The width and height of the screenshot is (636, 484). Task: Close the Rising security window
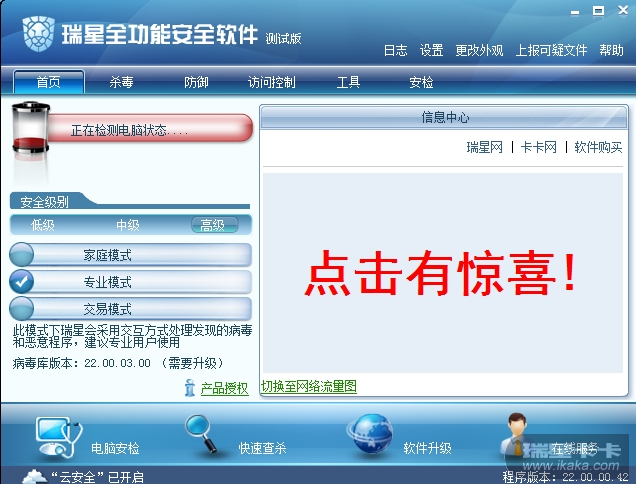[x=623, y=11]
